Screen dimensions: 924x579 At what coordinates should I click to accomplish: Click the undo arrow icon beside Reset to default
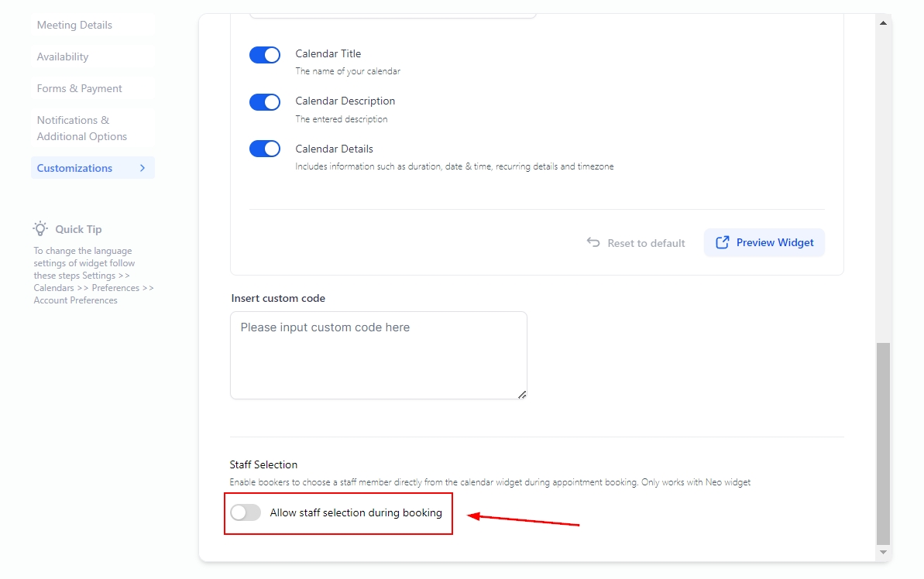(x=593, y=242)
